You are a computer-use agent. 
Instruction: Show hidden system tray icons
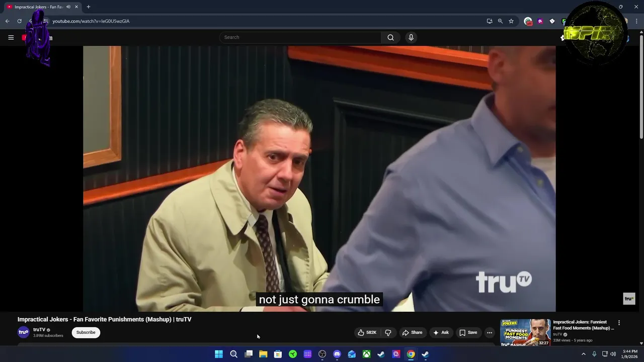pyautogui.click(x=584, y=354)
